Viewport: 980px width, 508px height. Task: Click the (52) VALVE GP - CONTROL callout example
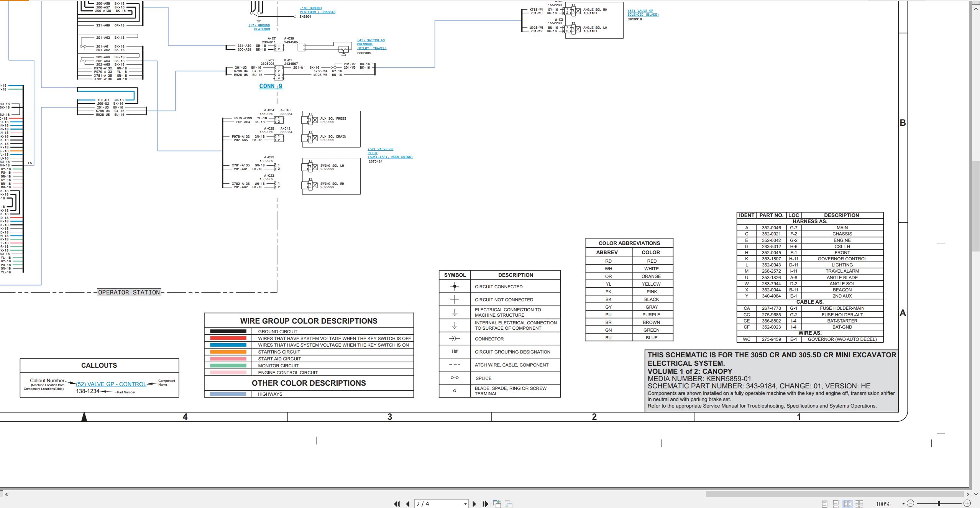tap(111, 384)
